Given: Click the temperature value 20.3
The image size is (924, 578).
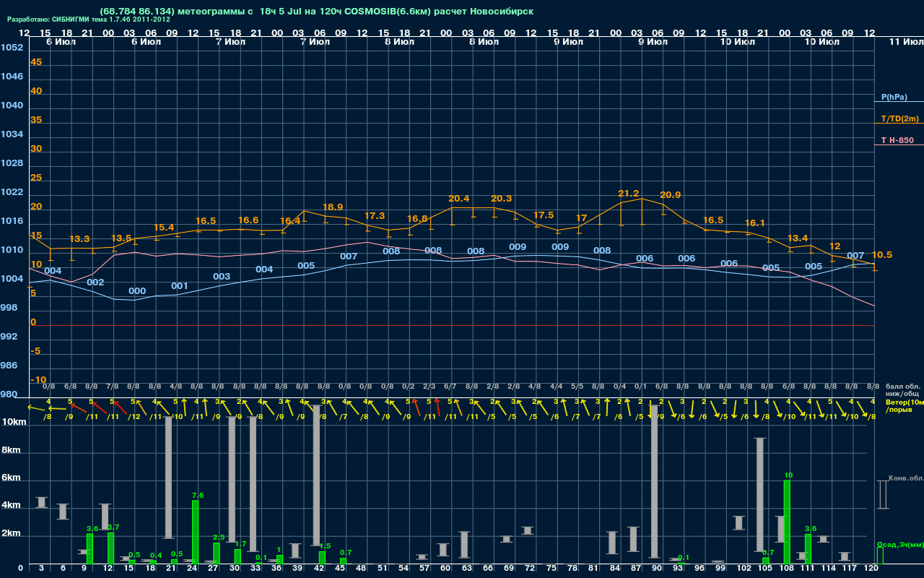Looking at the screenshot, I should (x=501, y=199).
